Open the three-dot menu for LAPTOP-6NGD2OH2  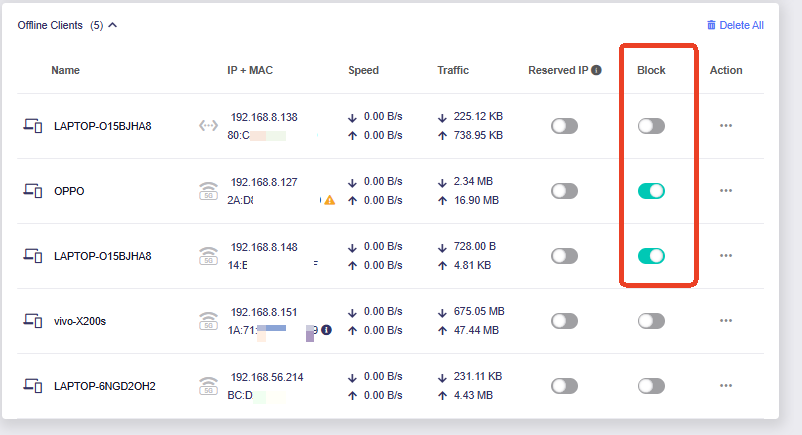(x=726, y=385)
